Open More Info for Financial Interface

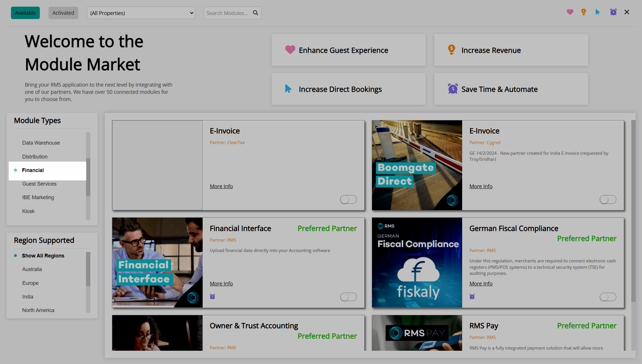click(x=221, y=284)
